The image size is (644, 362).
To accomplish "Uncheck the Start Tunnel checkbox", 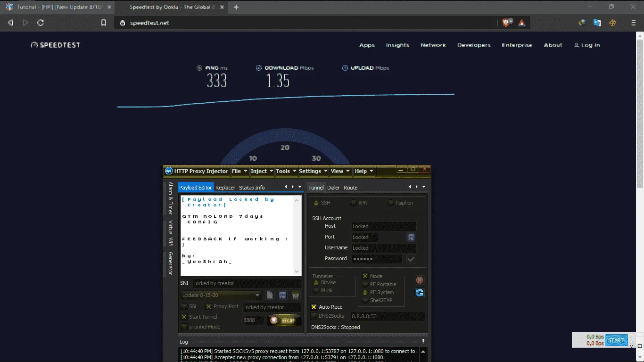I will [x=184, y=317].
